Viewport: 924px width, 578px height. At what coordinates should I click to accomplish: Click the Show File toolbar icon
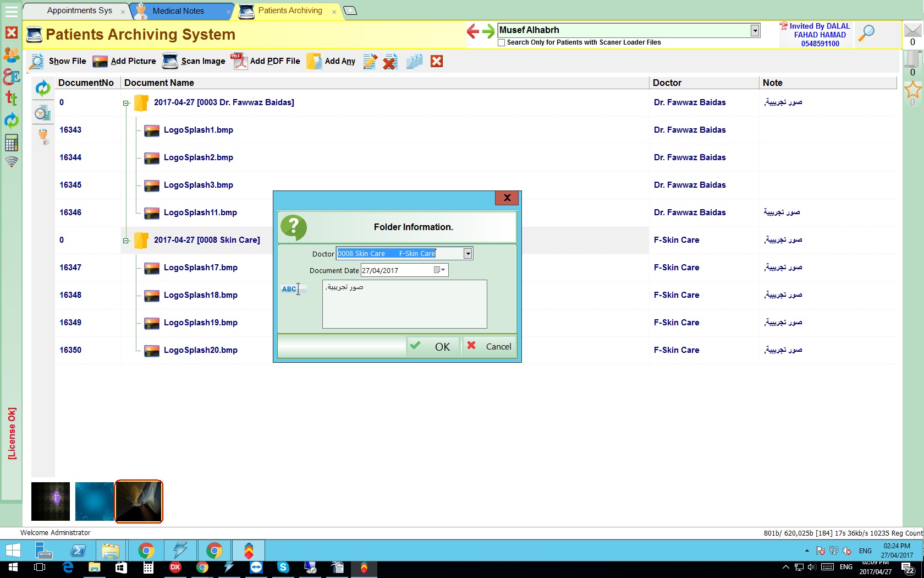pyautogui.click(x=37, y=61)
